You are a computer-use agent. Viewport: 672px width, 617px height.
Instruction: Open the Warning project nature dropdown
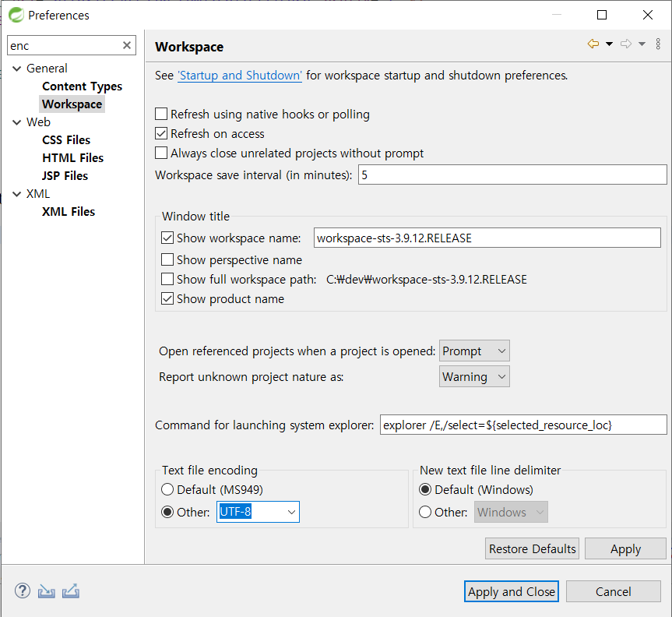[x=474, y=376]
